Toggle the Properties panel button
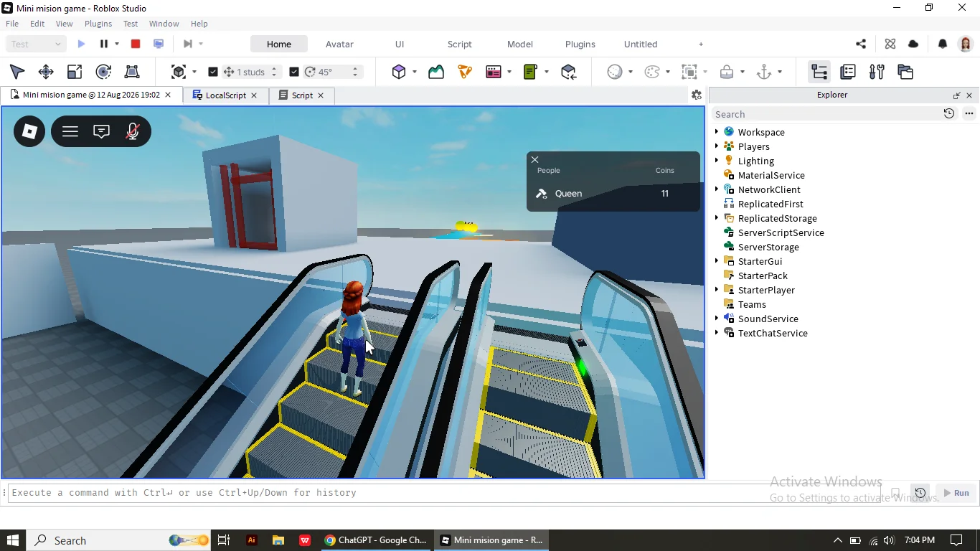Image resolution: width=980 pixels, height=551 pixels. click(x=848, y=72)
